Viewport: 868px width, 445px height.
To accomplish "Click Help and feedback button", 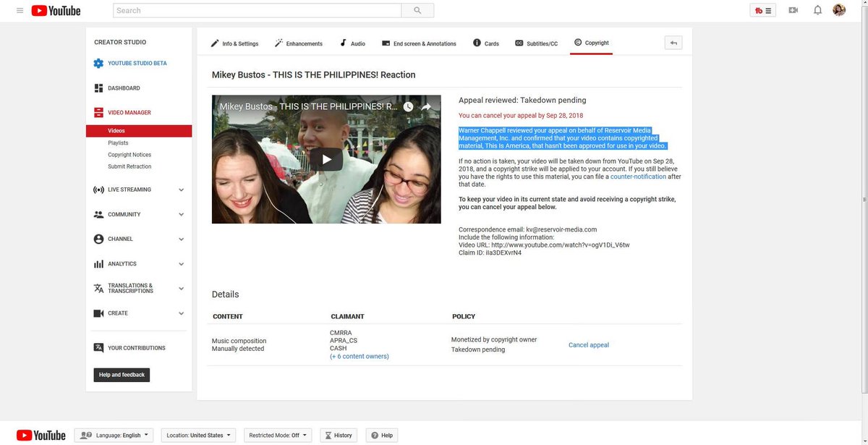I will pyautogui.click(x=122, y=375).
